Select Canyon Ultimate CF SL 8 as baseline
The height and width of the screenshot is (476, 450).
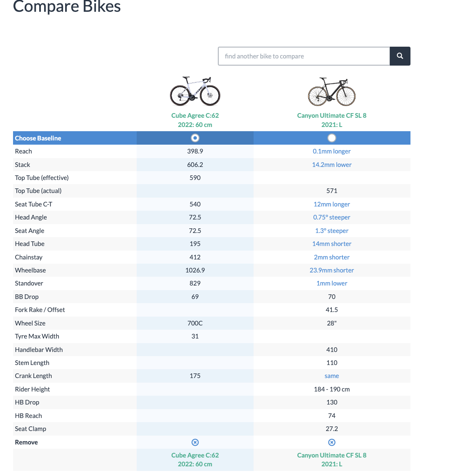(x=331, y=138)
